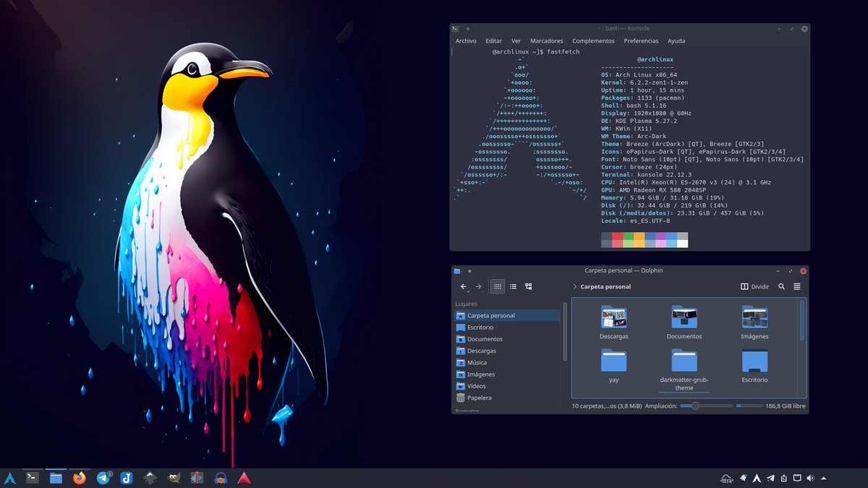868x488 pixels.
Task: Click the fastfetch command text in Konsole
Action: pos(563,52)
